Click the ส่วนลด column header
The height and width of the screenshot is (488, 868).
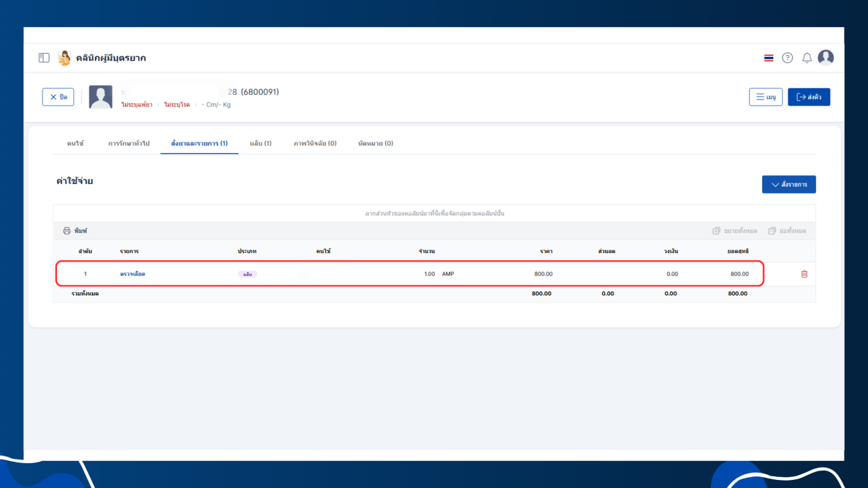pyautogui.click(x=606, y=251)
